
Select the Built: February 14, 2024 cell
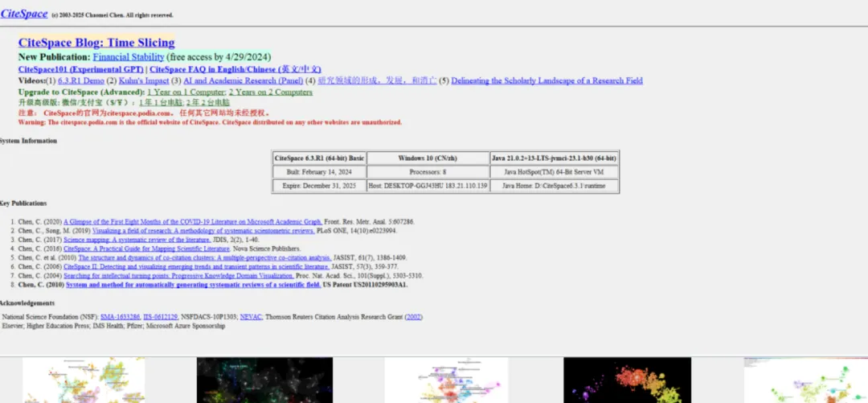[x=319, y=172]
